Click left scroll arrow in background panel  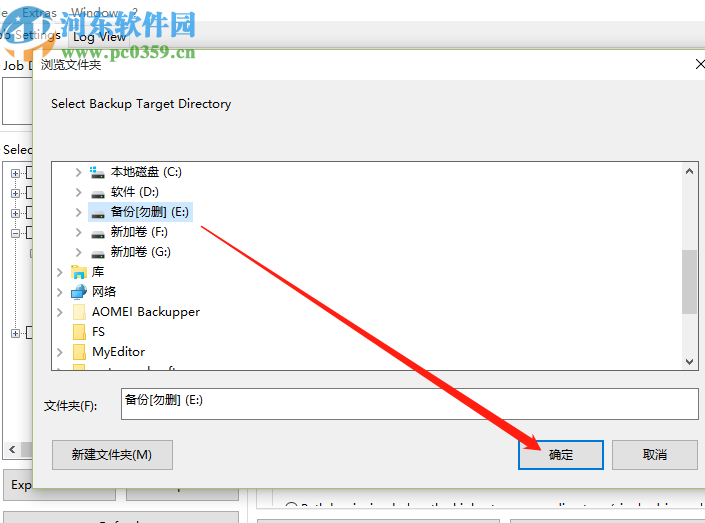point(13,449)
